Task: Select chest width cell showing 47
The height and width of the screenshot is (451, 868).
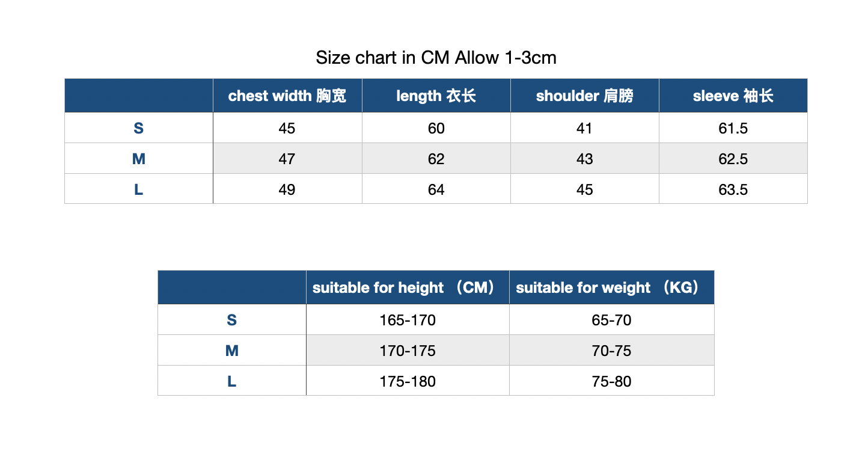Action: (x=287, y=159)
